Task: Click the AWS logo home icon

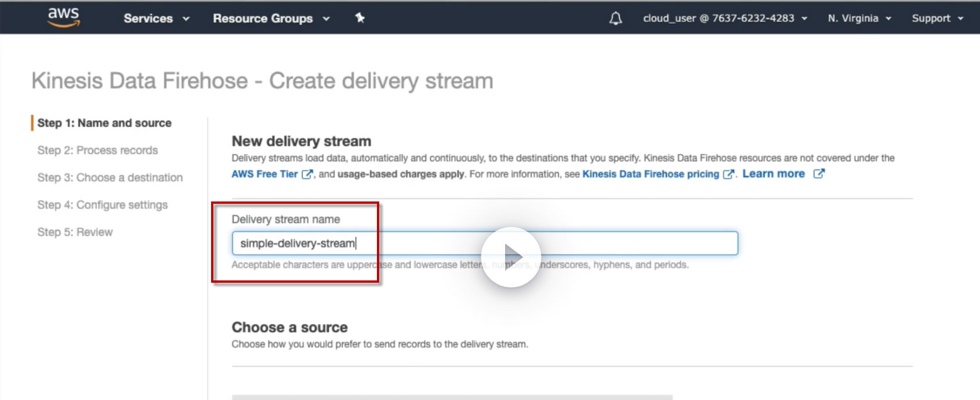Action: 63,17
